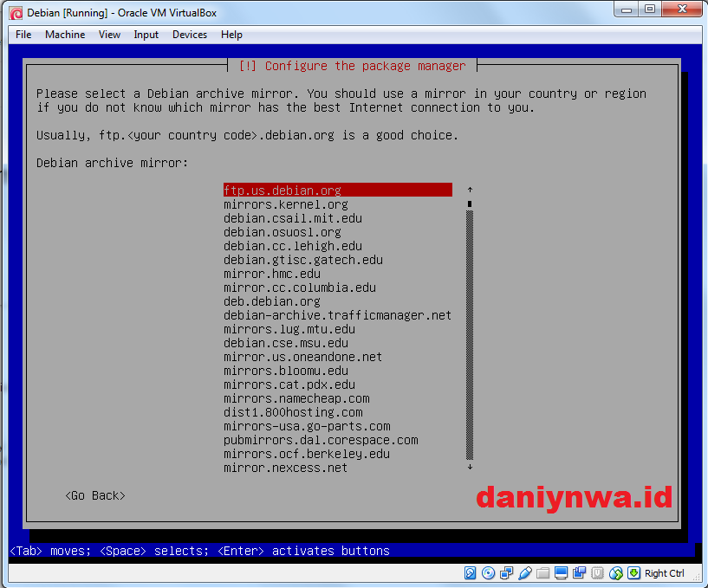Open the View menu
The width and height of the screenshot is (708, 588).
tap(109, 35)
